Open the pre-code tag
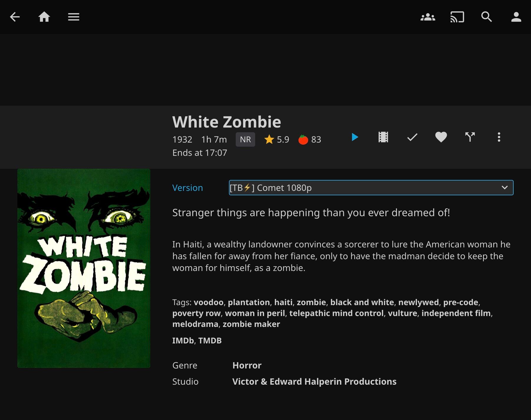This screenshot has width=531, height=420. click(x=461, y=302)
